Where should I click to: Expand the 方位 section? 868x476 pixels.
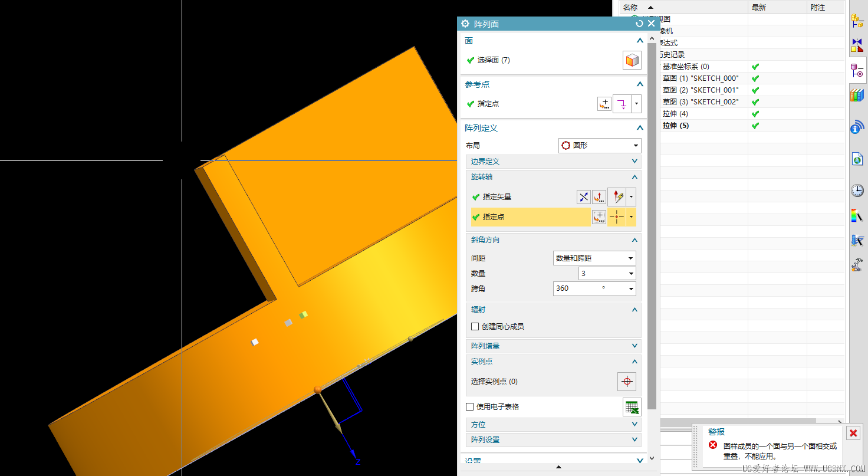click(x=634, y=425)
